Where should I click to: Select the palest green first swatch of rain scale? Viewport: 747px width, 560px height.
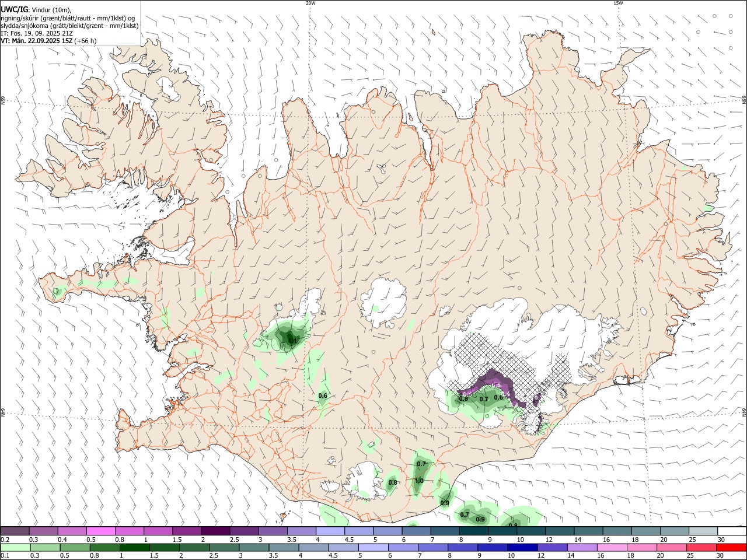point(15,547)
